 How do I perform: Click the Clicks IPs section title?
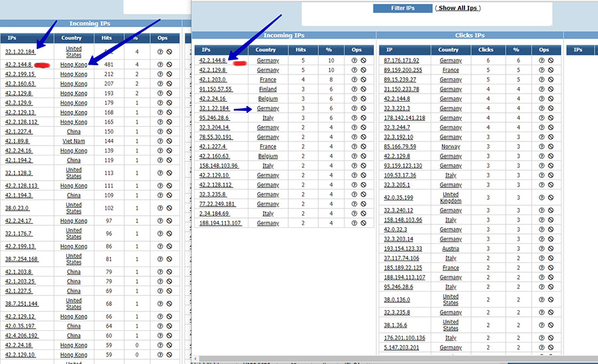point(470,35)
